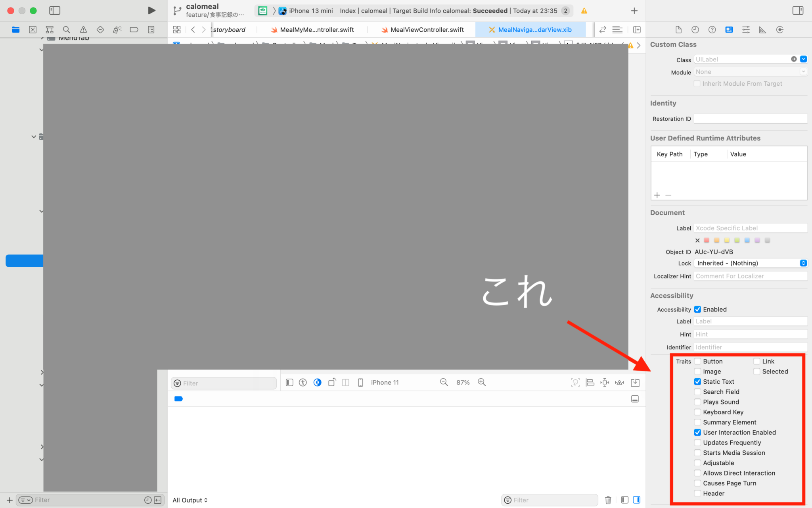Open the Align constraints menu
This screenshot has height=508, width=812.
(x=590, y=382)
